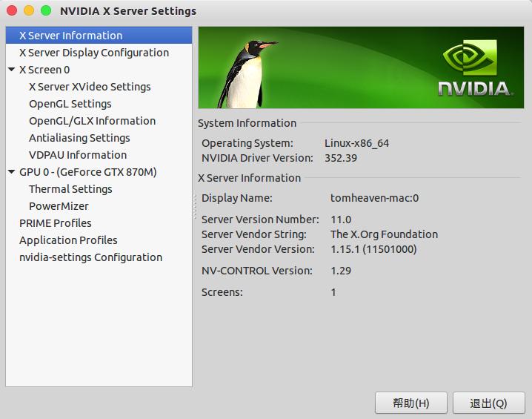Open X Server XVideo Settings
Screen dimensions: 532x419
pos(90,87)
